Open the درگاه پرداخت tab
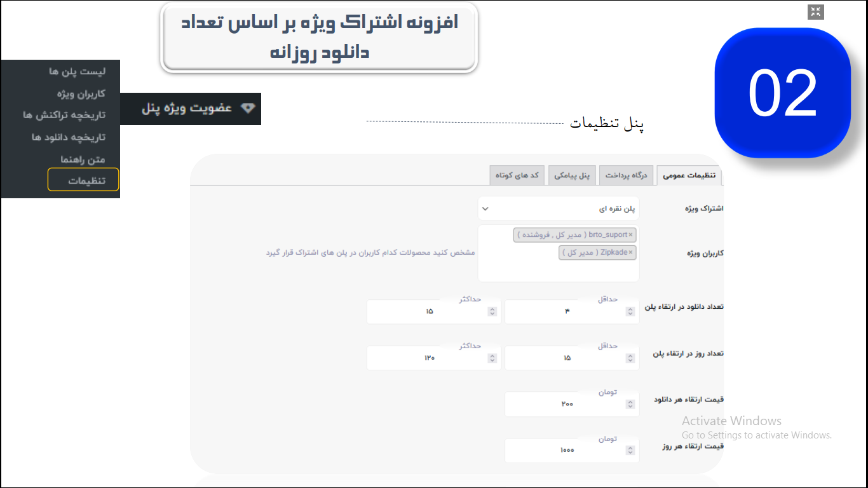The width and height of the screenshot is (868, 488). coord(626,176)
